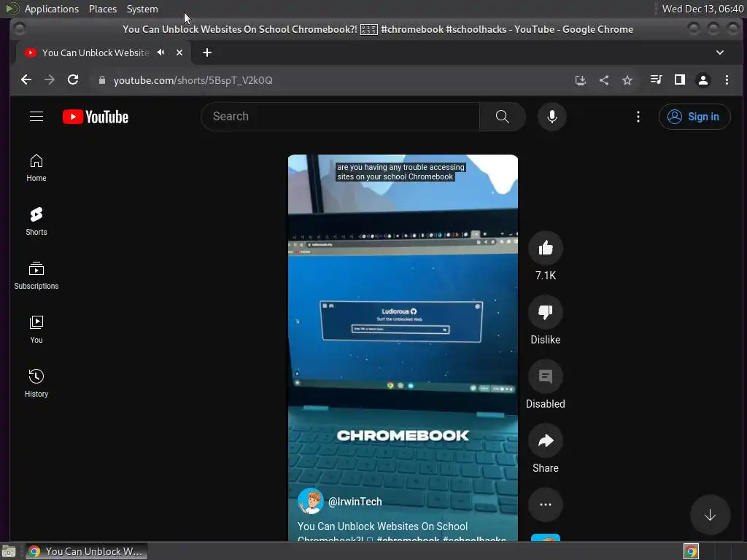Open the System menu

tap(142, 9)
